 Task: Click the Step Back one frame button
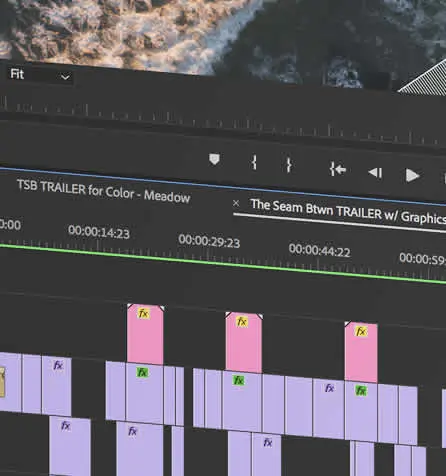pos(375,172)
